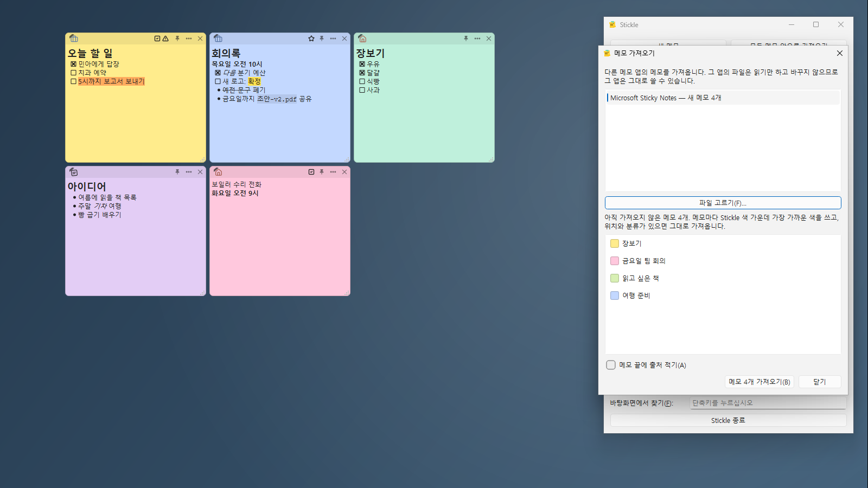Enable 메모 끝에 출처 적기 checkbox
The height and width of the screenshot is (488, 868).
611,365
